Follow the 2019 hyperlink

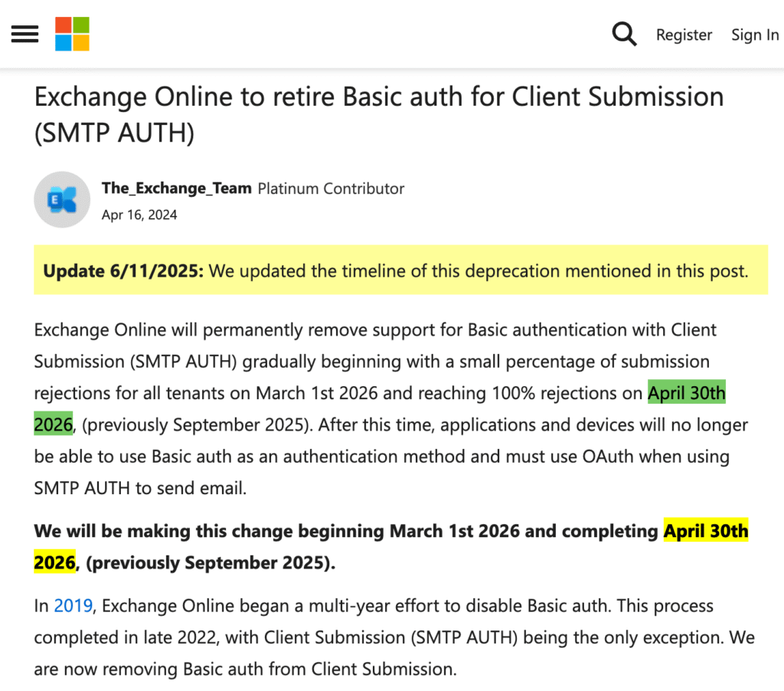coord(73,606)
